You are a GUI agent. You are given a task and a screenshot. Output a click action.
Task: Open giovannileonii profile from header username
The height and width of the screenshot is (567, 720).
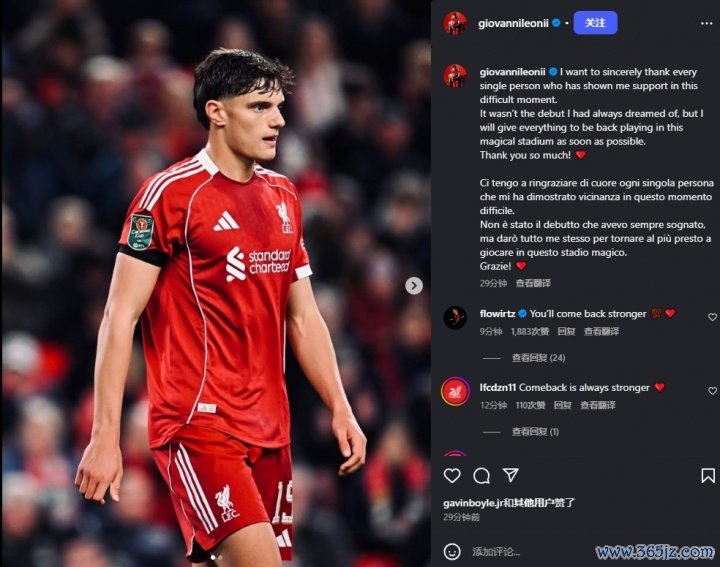(x=513, y=23)
